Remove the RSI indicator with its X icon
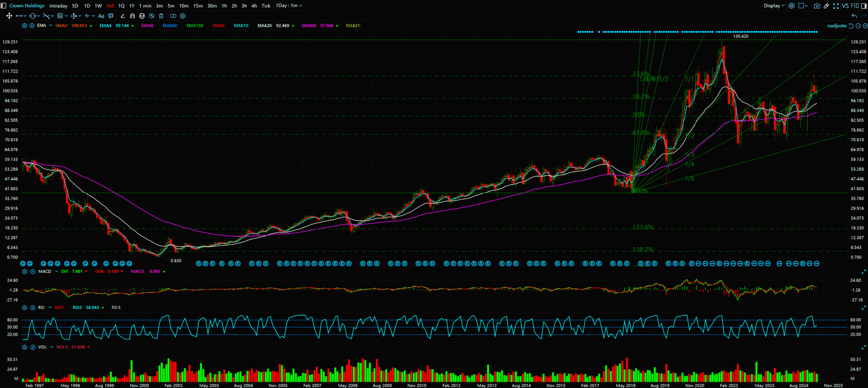This screenshot has height=388, width=868. (31, 308)
